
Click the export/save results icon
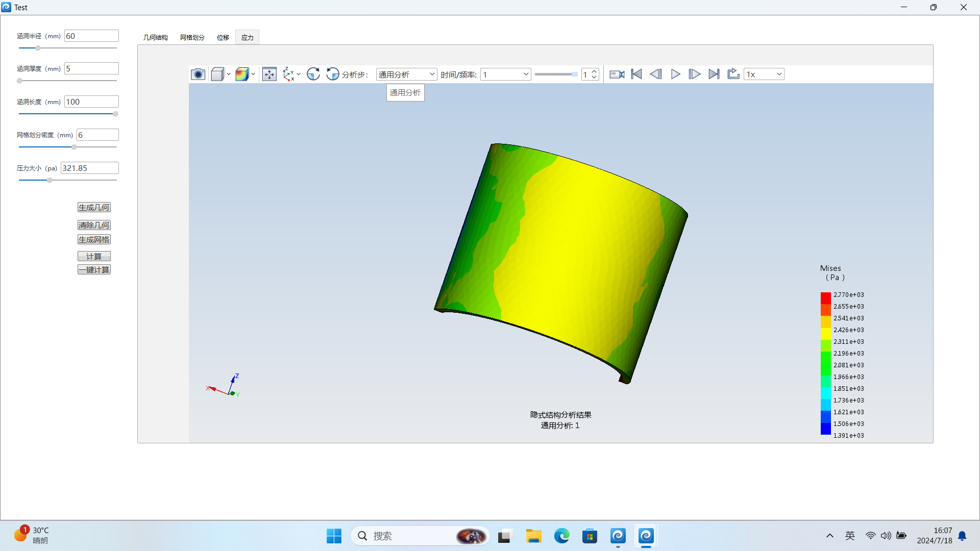pos(733,74)
